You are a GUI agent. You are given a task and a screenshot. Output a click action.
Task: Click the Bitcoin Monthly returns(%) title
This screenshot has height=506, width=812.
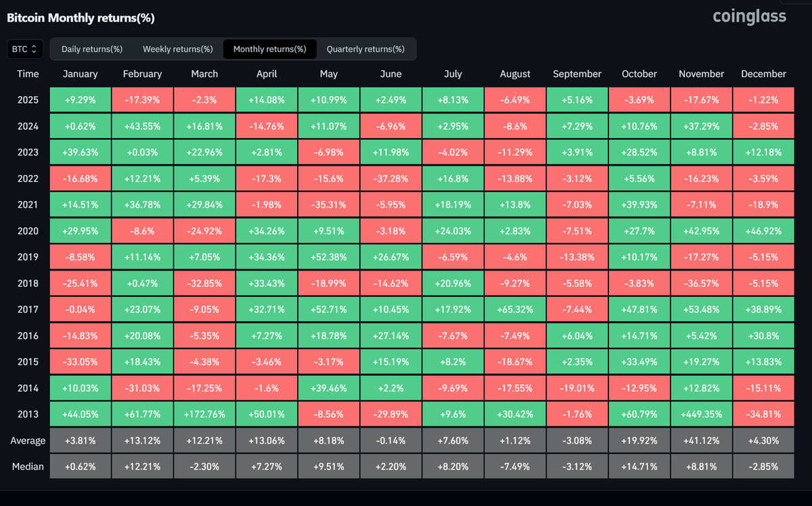pyautogui.click(x=81, y=18)
